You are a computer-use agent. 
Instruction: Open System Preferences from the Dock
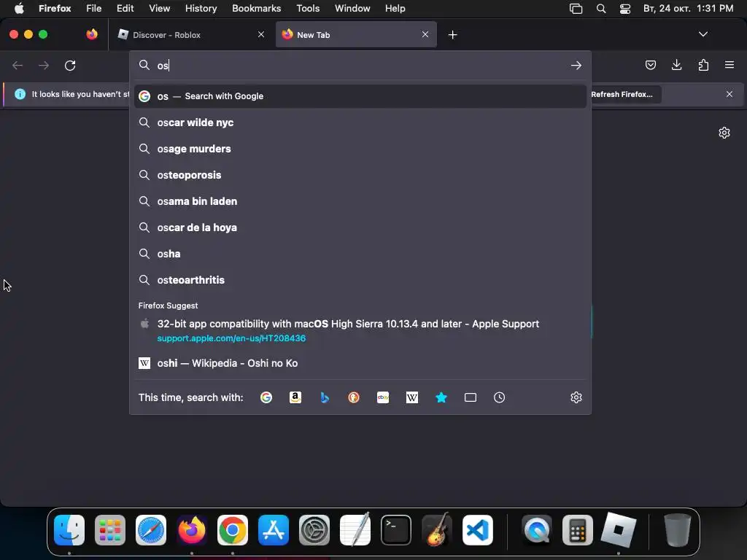pyautogui.click(x=314, y=530)
